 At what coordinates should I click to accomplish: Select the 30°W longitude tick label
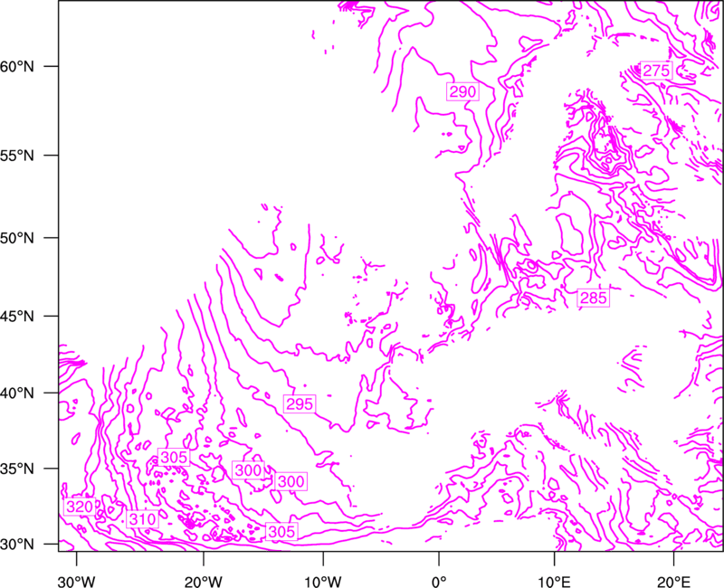(x=77, y=582)
